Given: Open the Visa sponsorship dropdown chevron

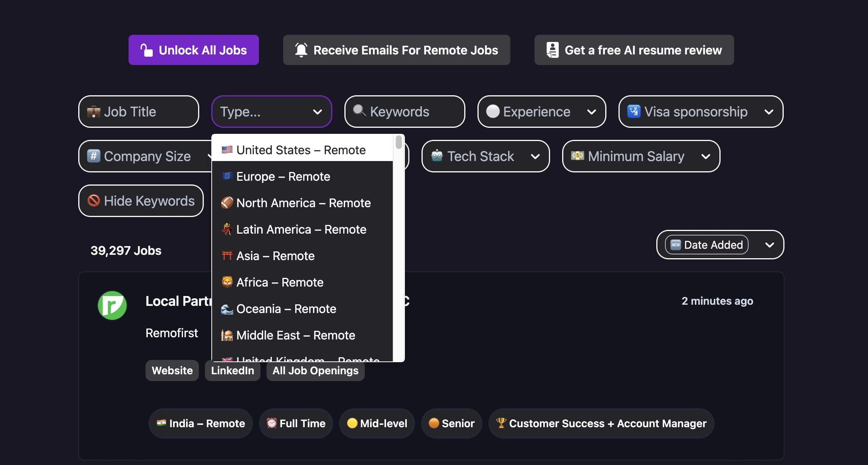Looking at the screenshot, I should pos(769,112).
